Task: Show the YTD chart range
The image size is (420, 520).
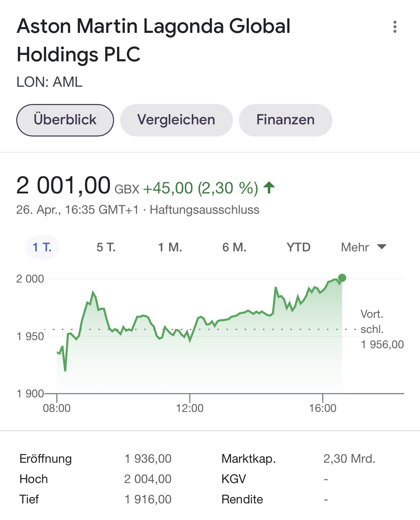Action: click(x=299, y=247)
